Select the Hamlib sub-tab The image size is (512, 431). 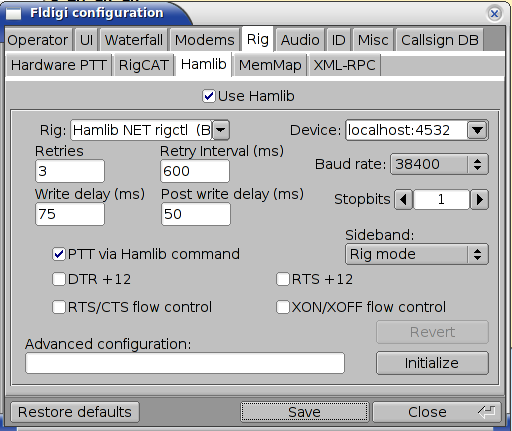(204, 64)
